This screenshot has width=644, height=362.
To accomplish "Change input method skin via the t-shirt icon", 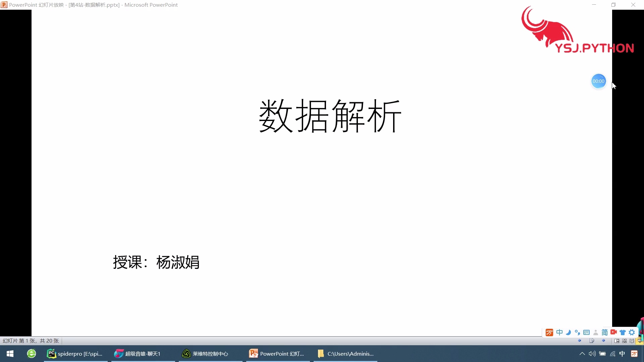I will [x=623, y=333].
